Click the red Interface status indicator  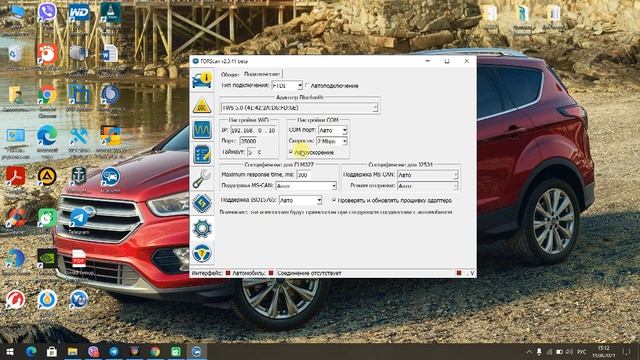pos(228,273)
